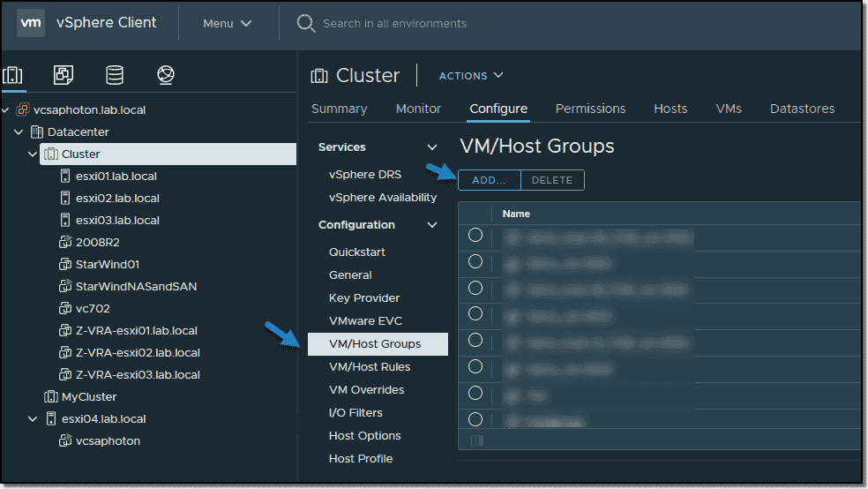Select the second group row radio button
Image resolution: width=868 pixels, height=489 pixels.
pyautogui.click(x=475, y=261)
